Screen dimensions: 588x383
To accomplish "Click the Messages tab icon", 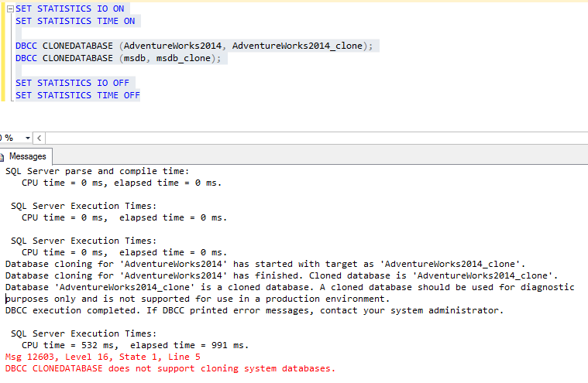I will pos(4,156).
